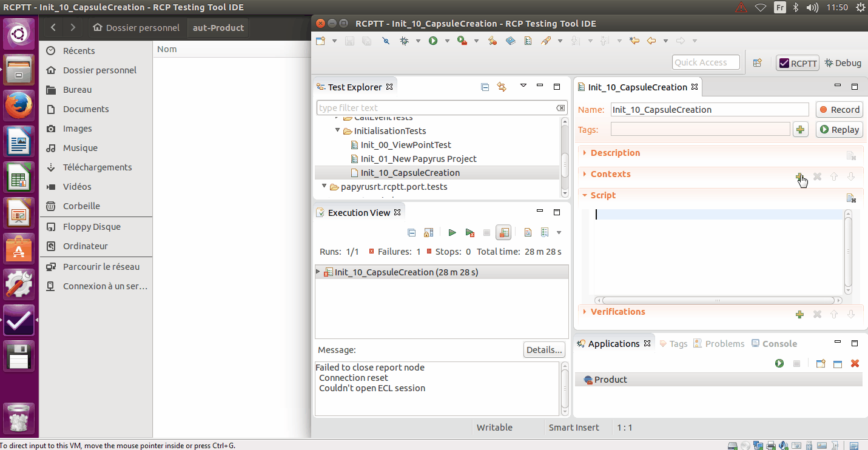
Task: Select the Product application entry
Action: [x=718, y=380]
